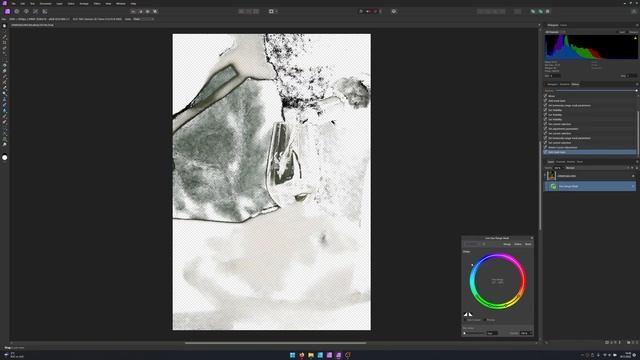Open the Filters menu
Screen dimensions: 640x360
[97, 3]
